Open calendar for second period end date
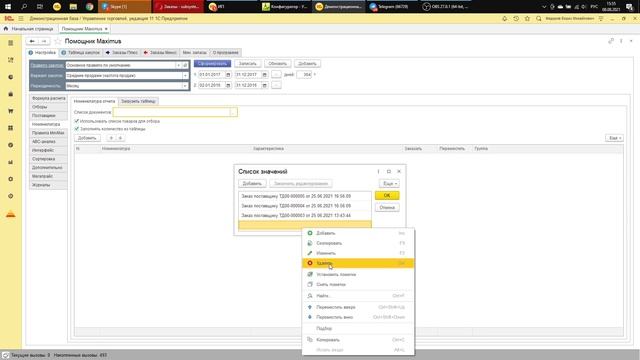The width and height of the screenshot is (640, 360). pyautogui.click(x=264, y=85)
